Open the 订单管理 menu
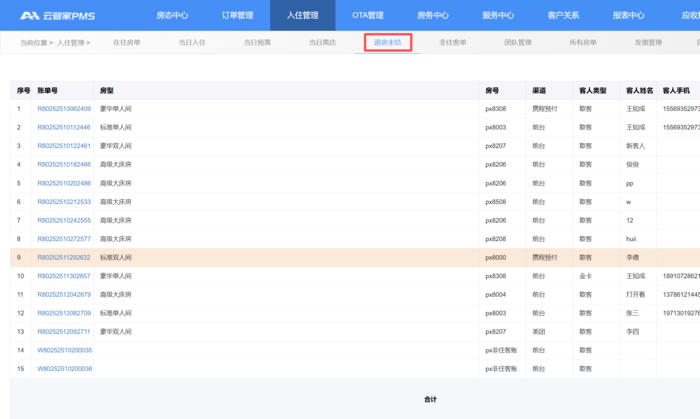The width and height of the screenshot is (700, 419). 237,15
